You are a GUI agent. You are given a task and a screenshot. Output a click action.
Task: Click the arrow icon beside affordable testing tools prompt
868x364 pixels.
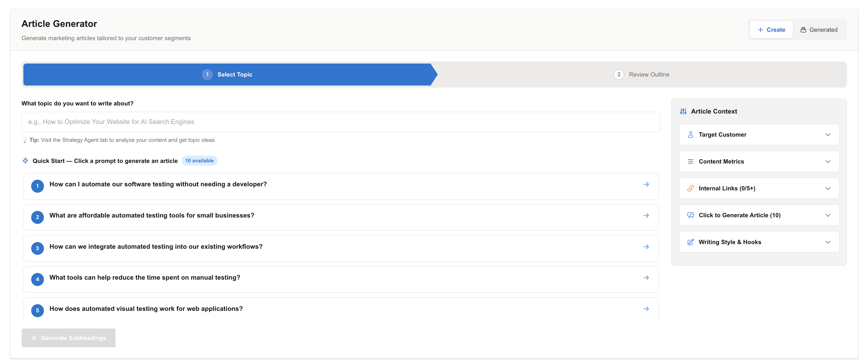[646, 216]
